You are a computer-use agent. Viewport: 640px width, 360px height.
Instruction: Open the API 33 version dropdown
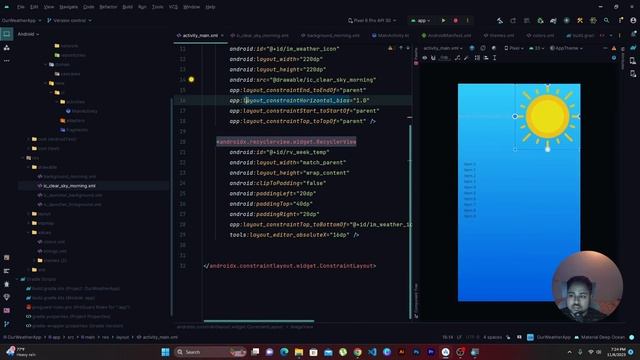tap(537, 48)
